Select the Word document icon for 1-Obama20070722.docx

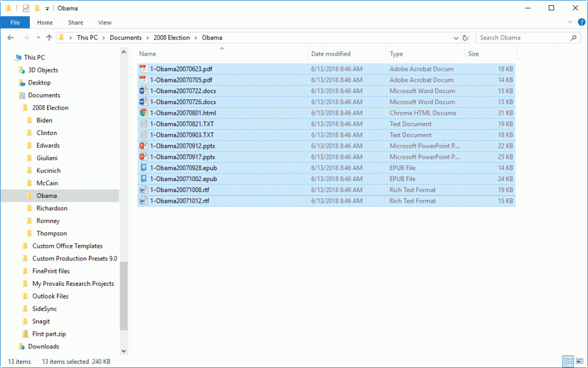(x=142, y=91)
